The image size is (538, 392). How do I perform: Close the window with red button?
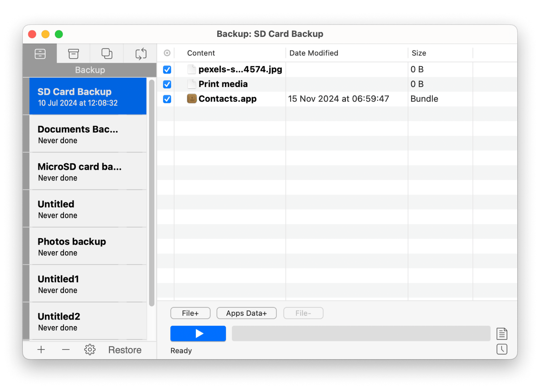[32, 34]
